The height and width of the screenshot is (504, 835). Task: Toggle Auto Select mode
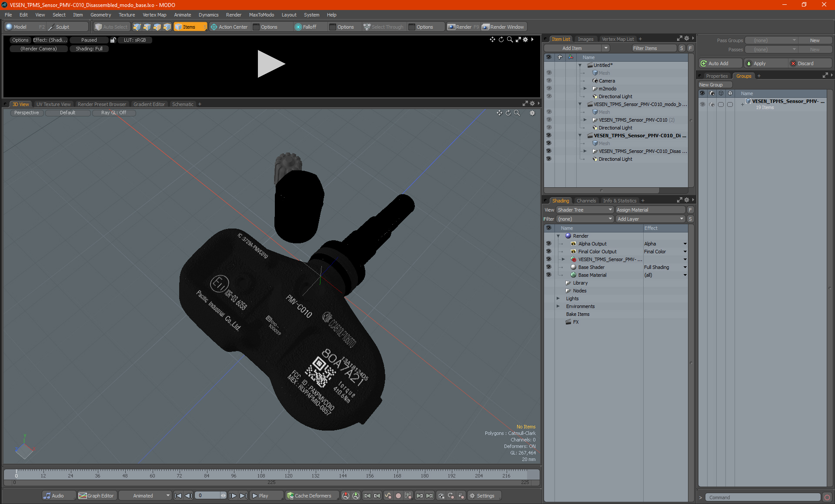111,27
